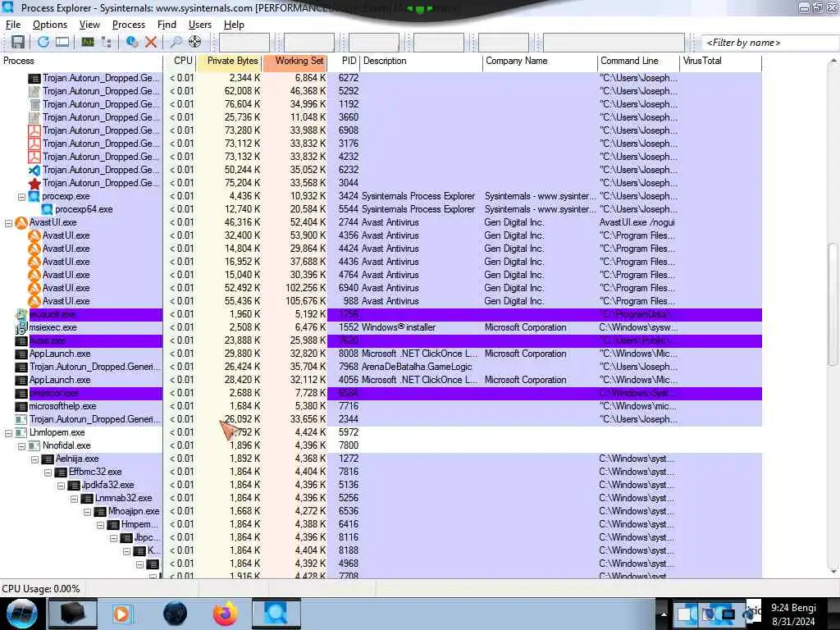Click the Show Process Tree toolbar icon
Viewport: 840px width, 630px height.
click(x=107, y=42)
